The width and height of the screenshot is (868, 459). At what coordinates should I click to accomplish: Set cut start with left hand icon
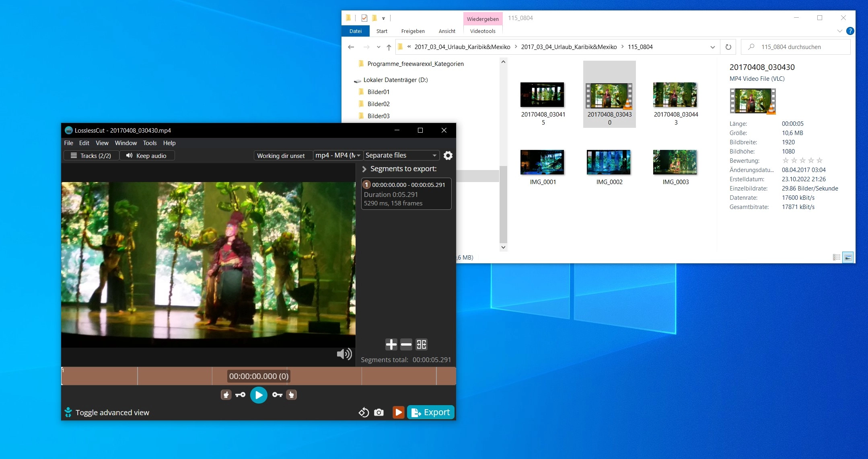tap(226, 395)
